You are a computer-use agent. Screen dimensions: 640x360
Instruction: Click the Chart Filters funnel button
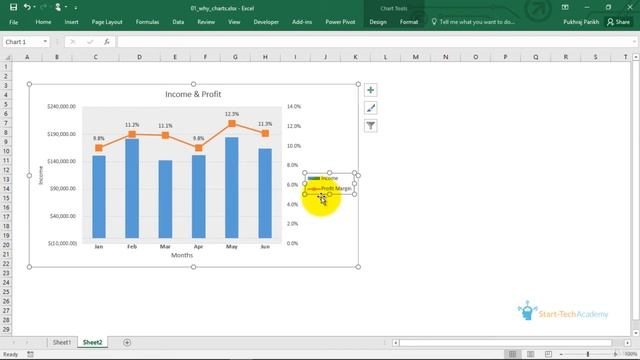click(371, 126)
